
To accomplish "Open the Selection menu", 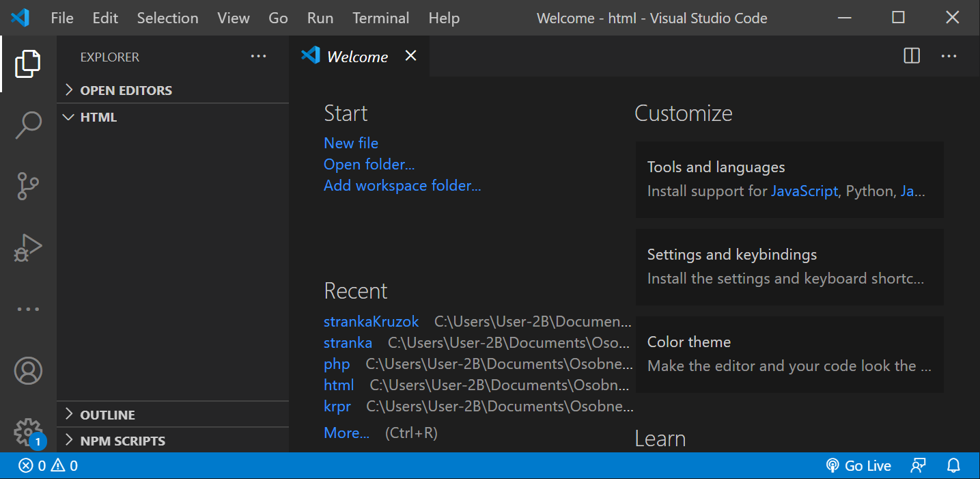I will coord(167,18).
